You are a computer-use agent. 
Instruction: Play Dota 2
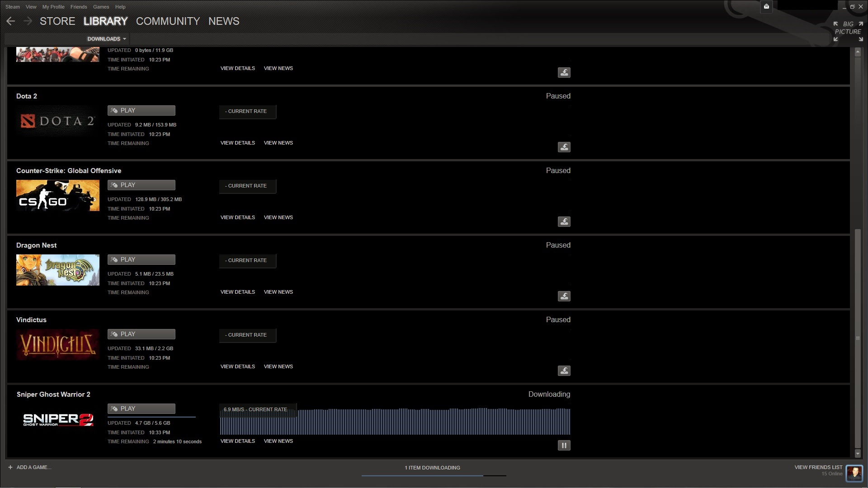(142, 110)
